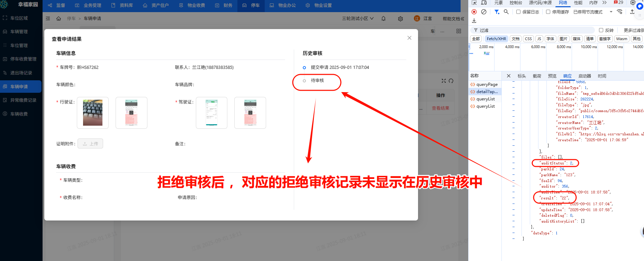Enable the 保留日志 checkbox
Image resolution: width=644 pixels, height=261 pixels.
(x=518, y=12)
